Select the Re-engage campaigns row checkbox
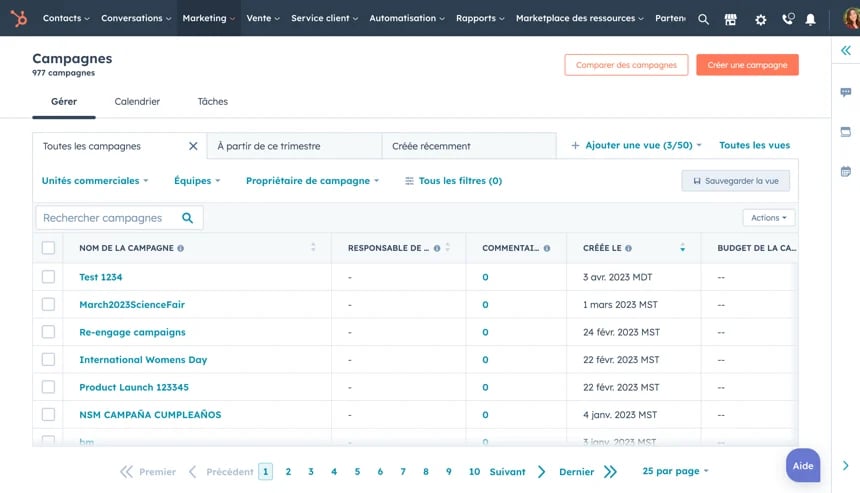 [x=48, y=332]
